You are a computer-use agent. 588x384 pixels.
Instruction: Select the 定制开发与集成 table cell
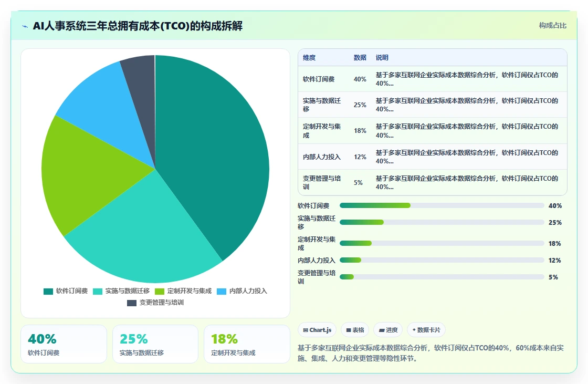[x=322, y=131]
